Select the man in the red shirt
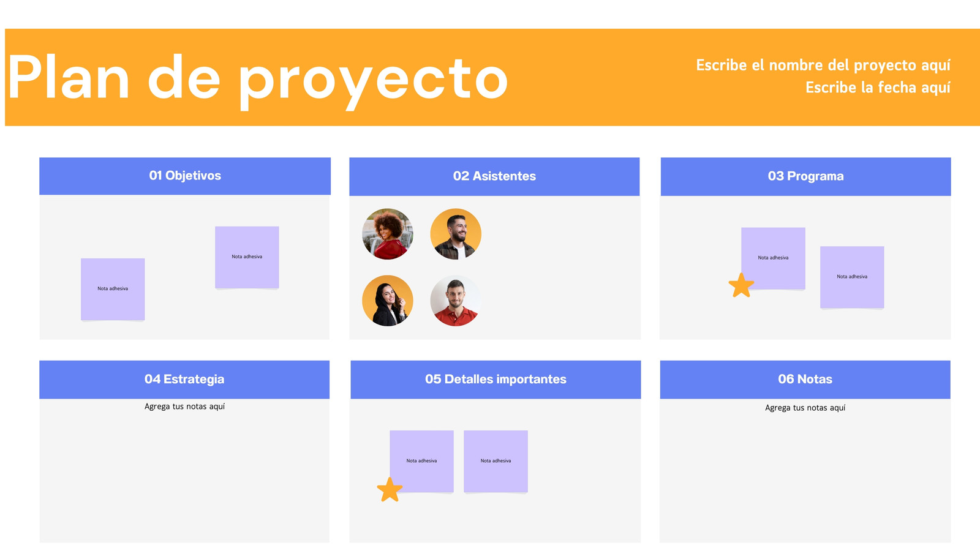The width and height of the screenshot is (980, 551). coord(456,301)
